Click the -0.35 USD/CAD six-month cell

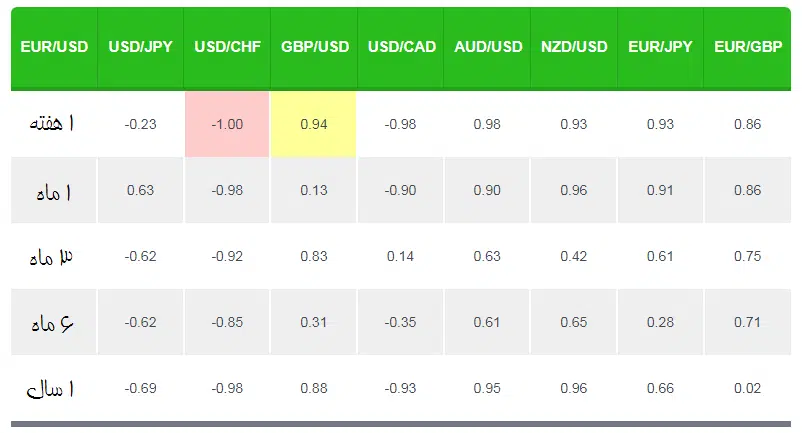point(400,322)
